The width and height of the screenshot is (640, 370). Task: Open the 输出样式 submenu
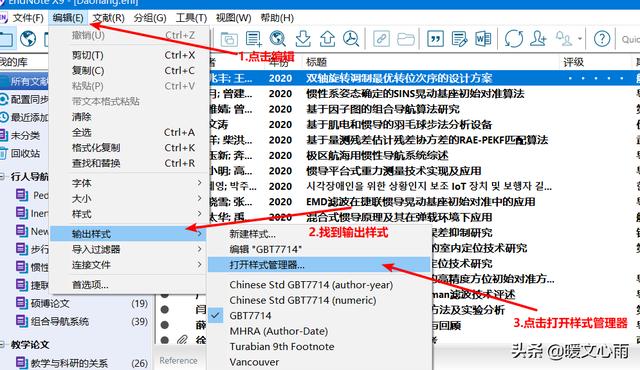(x=128, y=234)
